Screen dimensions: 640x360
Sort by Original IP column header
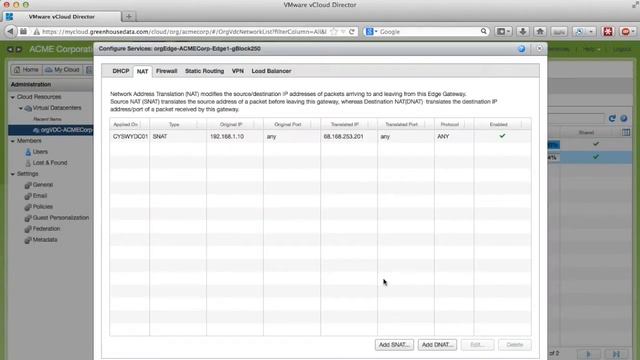pos(235,124)
